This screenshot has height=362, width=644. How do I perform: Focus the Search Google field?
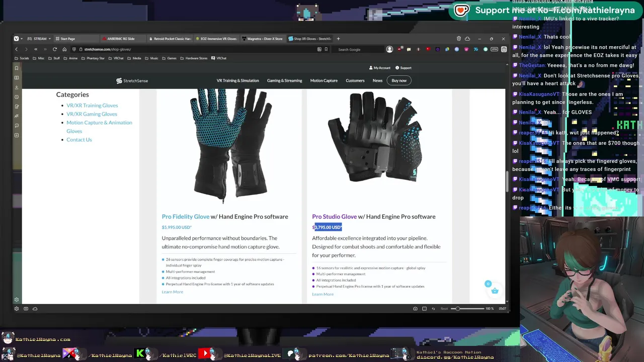pos(358,49)
